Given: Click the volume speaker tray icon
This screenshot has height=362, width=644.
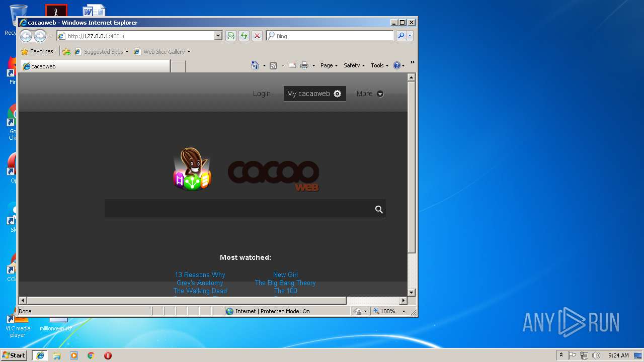Looking at the screenshot, I should pyautogui.click(x=596, y=355).
